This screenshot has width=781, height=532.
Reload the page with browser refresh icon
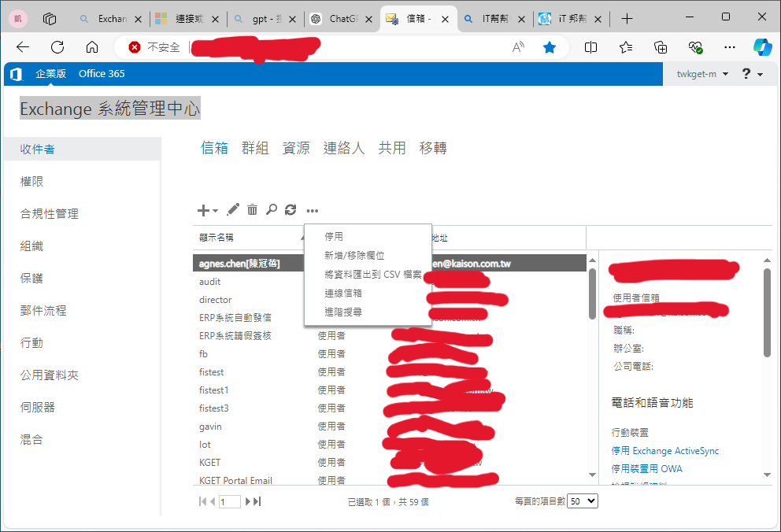pos(57,47)
